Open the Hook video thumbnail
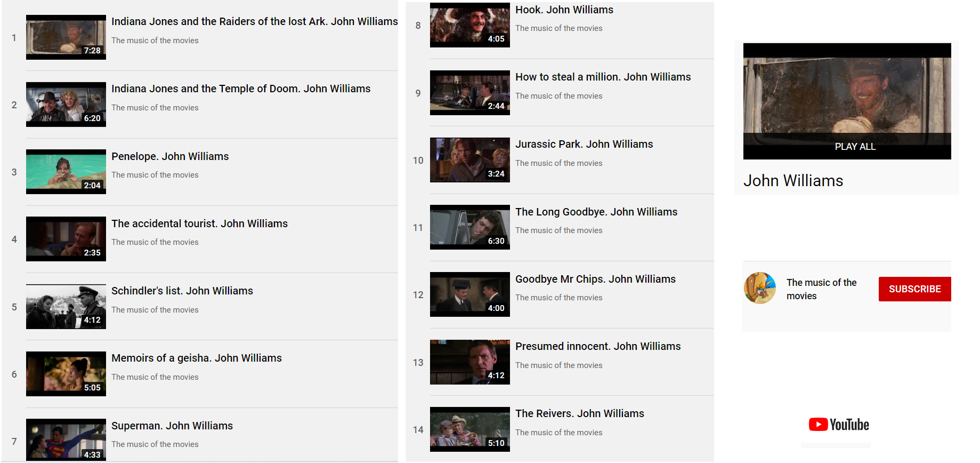Viewport: 980px width, 463px height. (470, 25)
